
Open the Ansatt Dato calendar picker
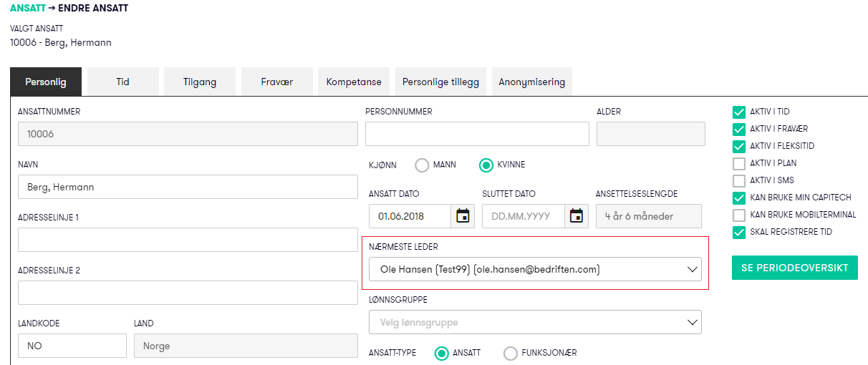(x=463, y=216)
